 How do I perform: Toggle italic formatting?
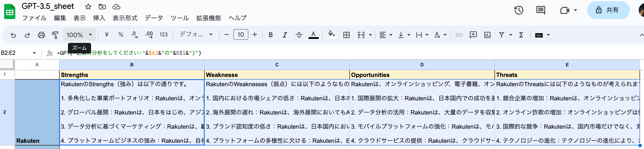285,35
